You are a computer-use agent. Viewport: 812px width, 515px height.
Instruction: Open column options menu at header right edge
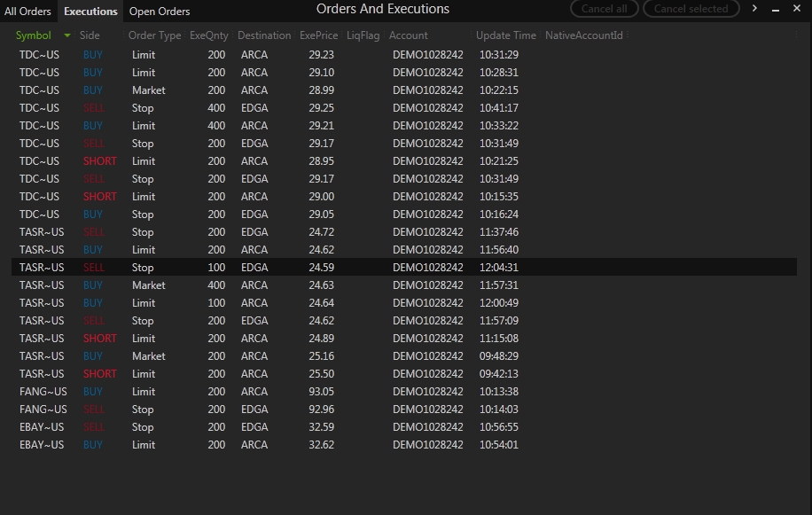796,35
